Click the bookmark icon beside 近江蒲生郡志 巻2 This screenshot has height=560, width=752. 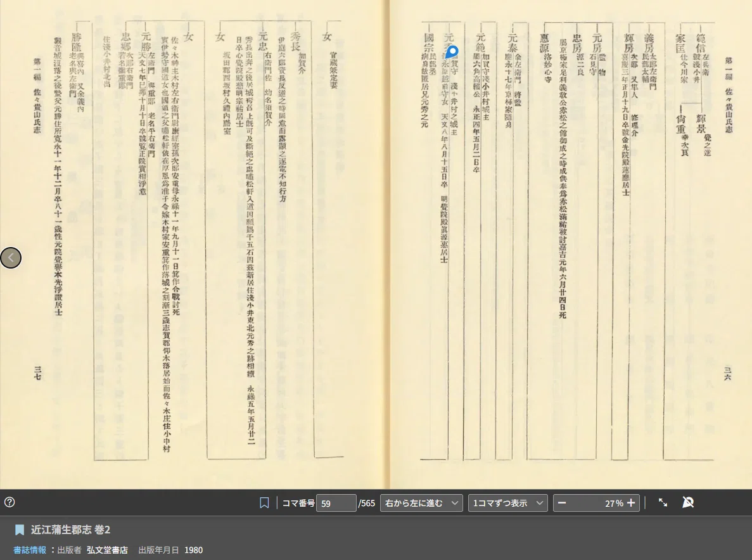[x=20, y=530]
